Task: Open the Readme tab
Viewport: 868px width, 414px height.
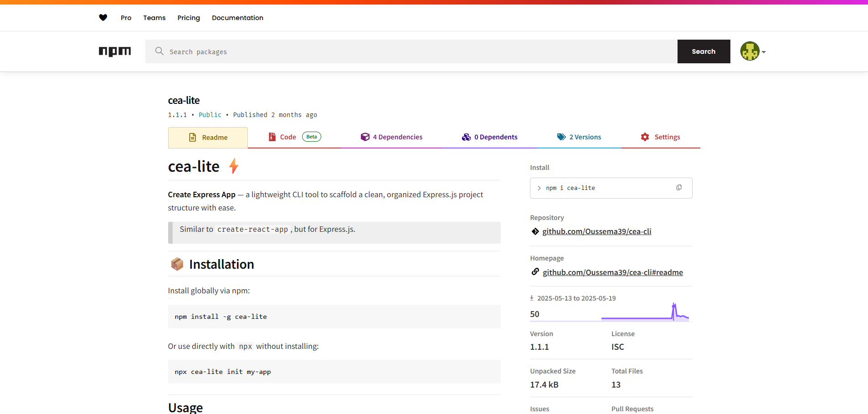Action: (x=208, y=138)
